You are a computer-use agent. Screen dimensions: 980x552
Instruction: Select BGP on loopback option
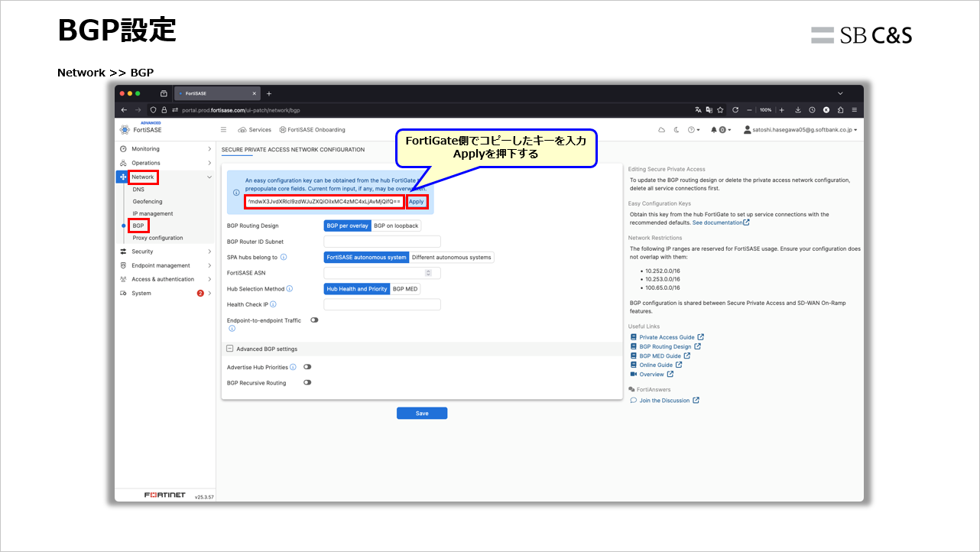(396, 226)
